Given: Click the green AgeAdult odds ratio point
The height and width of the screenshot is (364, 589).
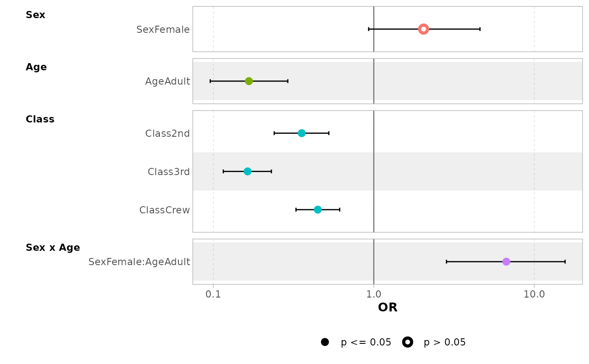Looking at the screenshot, I should tap(249, 81).
